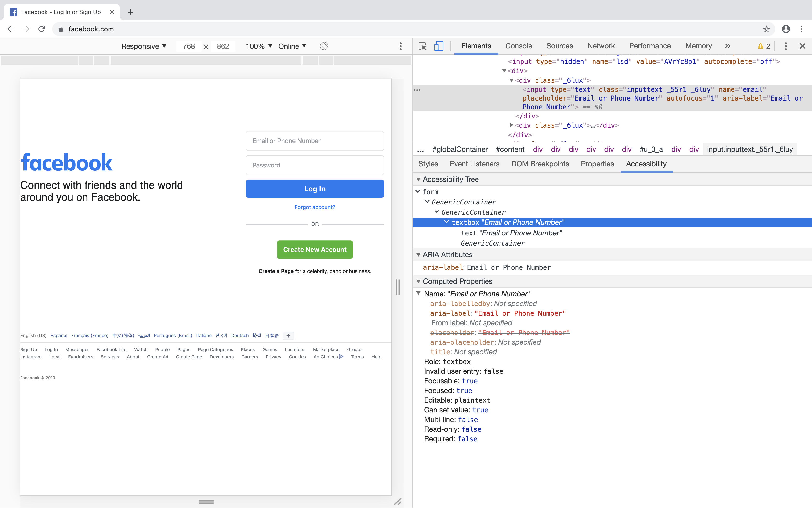Click the Log In button
Image resolution: width=812 pixels, height=509 pixels.
pos(315,189)
